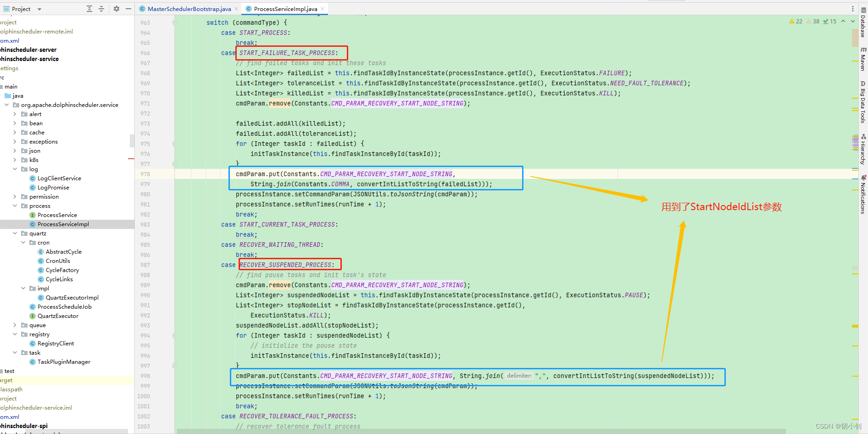Collapse the log folder
Screen dimensions: 868x434
coord(15,169)
